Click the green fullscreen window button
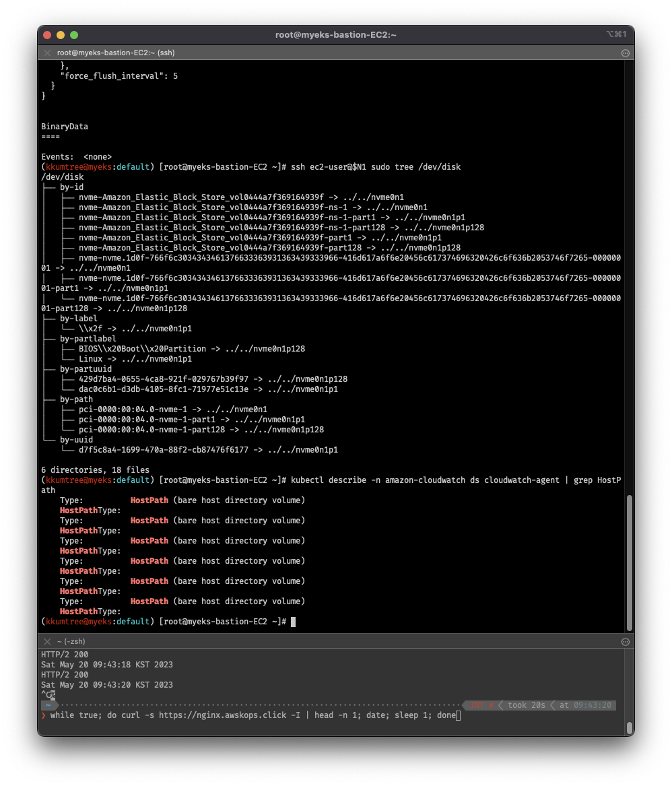Image resolution: width=672 pixels, height=786 pixels. click(74, 35)
